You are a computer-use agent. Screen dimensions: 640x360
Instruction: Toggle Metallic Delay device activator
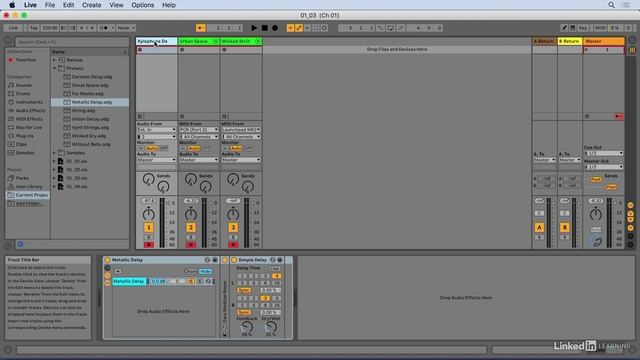107,260
